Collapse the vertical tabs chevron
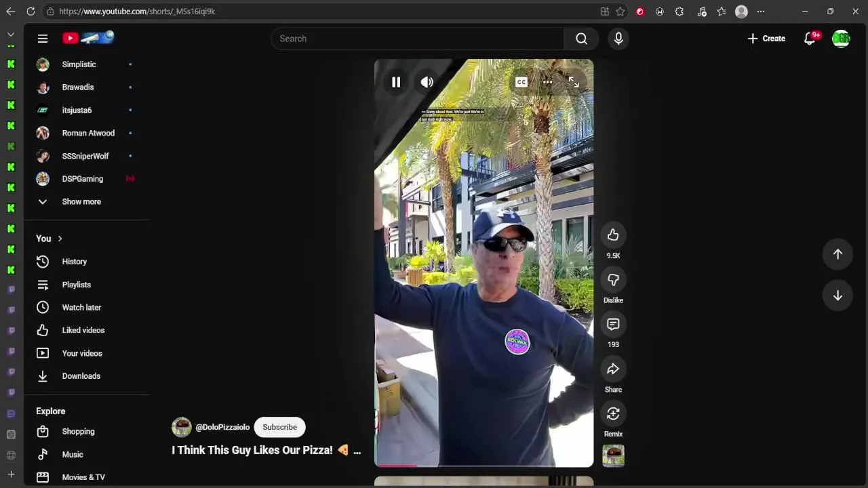Screen dimensions: 868x488 click(11, 35)
